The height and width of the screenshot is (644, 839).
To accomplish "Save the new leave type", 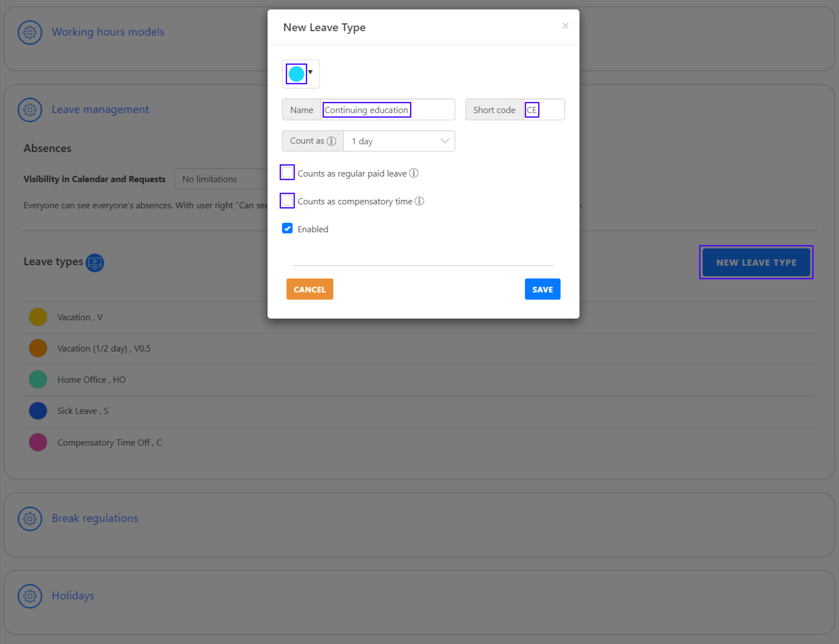I will pyautogui.click(x=542, y=289).
